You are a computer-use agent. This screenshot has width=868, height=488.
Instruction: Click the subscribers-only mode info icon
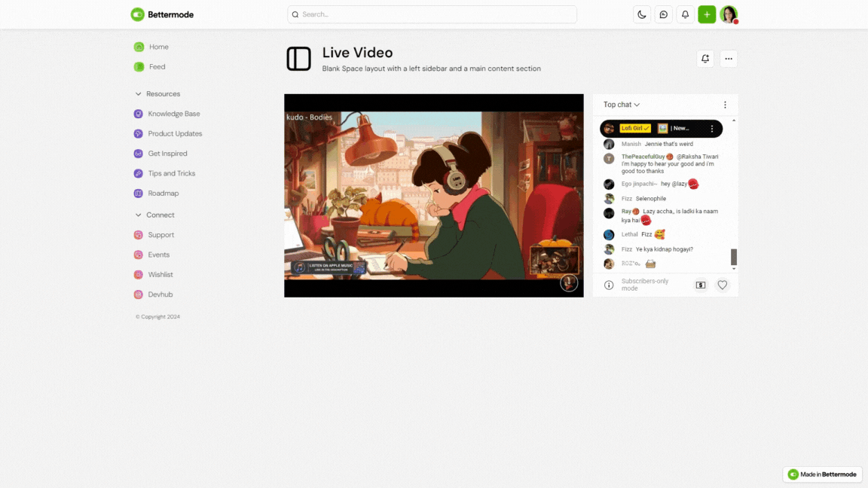(x=609, y=285)
